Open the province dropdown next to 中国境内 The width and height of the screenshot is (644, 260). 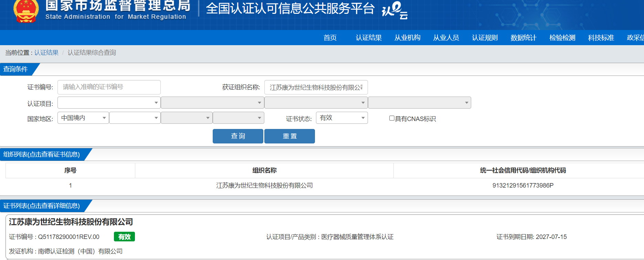click(135, 118)
